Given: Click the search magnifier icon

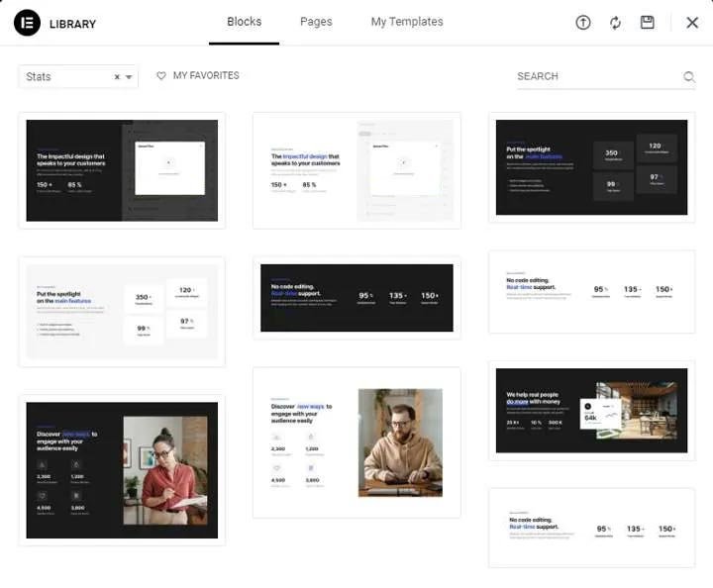Looking at the screenshot, I should point(689,77).
